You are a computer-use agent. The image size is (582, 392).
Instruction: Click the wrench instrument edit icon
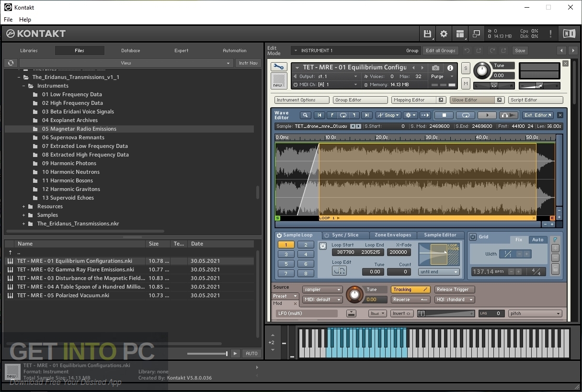point(279,67)
